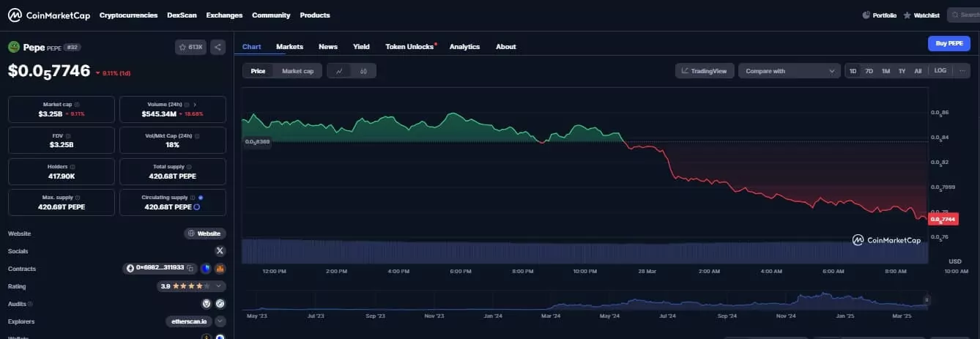Screen dimensions: 980x339
Task: Click the Ethereum icon beside contract address
Action: pyautogui.click(x=130, y=269)
